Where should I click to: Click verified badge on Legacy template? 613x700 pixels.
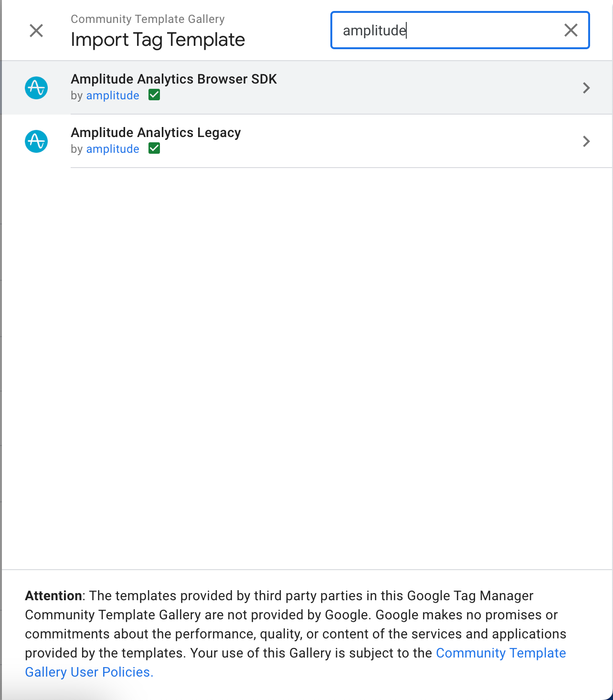[x=154, y=148]
